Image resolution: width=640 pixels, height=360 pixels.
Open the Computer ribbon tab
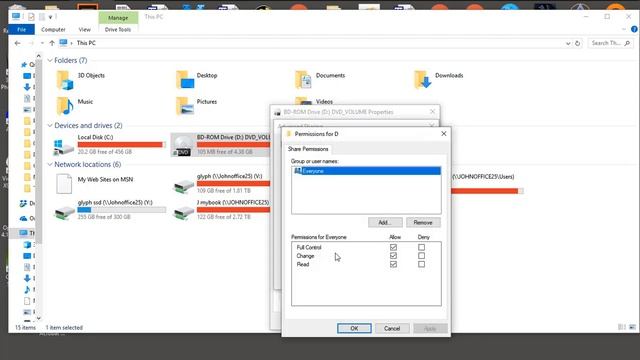(x=53, y=29)
